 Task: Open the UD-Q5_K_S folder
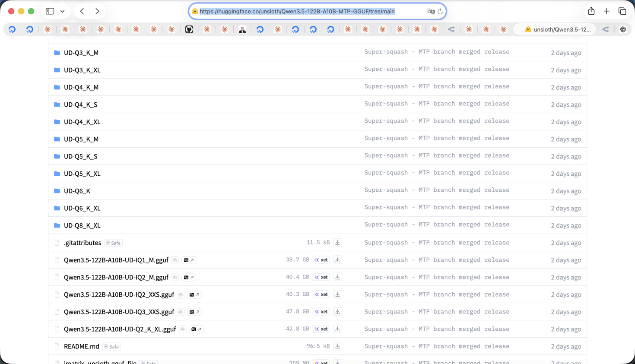[81, 156]
